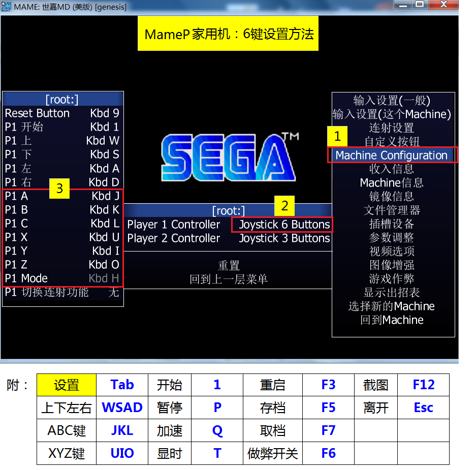Viewport: 476px width, 470px height.
Task: Select P1 开始 input row
Action: tap(62, 127)
